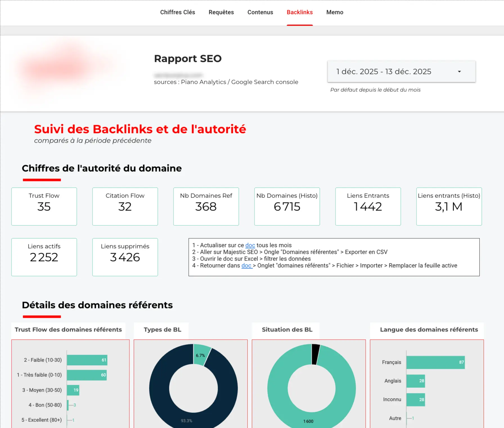Go to the Contenus tab

tap(260, 12)
